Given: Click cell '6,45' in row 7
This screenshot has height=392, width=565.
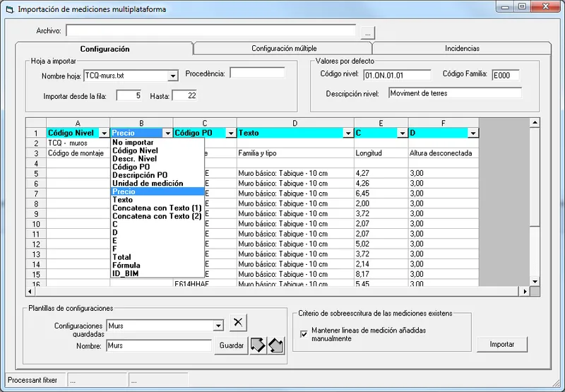Looking at the screenshot, I should click(381, 194).
